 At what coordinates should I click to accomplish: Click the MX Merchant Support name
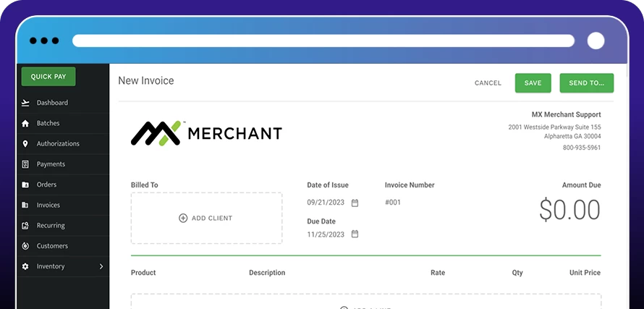566,114
